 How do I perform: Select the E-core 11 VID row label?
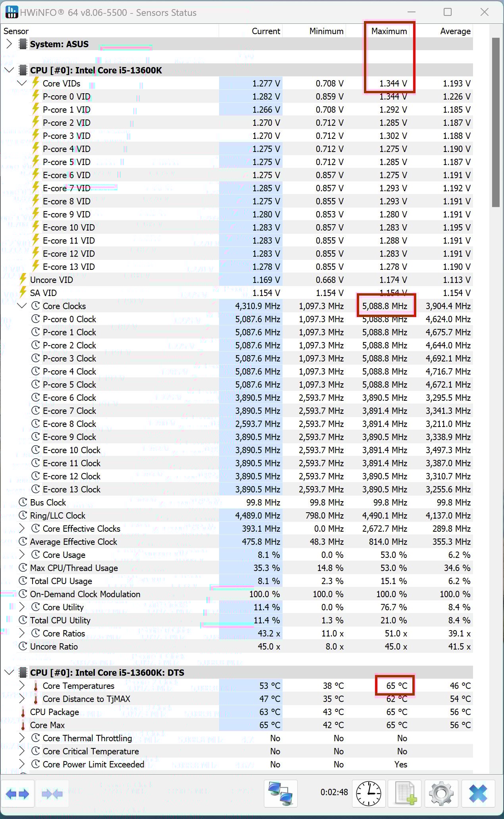pyautogui.click(x=69, y=240)
